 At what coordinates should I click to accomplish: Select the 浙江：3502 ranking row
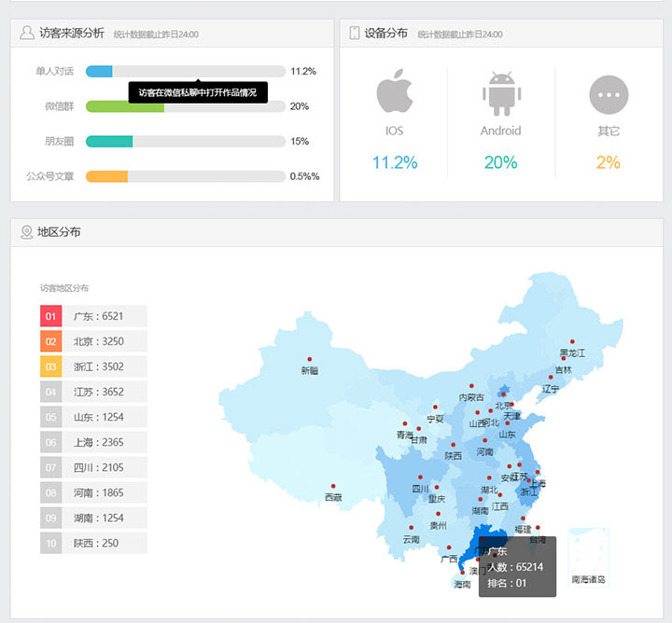93,367
